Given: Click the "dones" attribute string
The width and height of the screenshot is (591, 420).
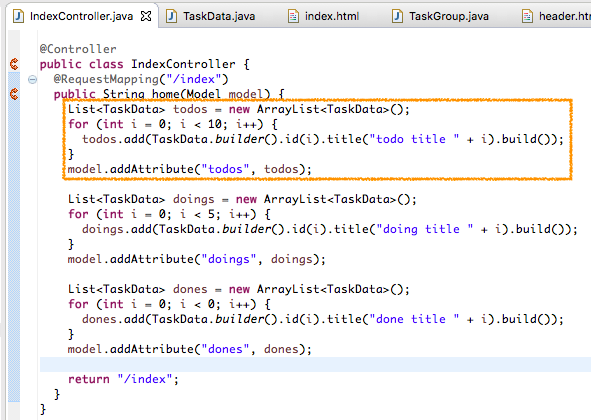Looking at the screenshot, I should (x=225, y=349).
